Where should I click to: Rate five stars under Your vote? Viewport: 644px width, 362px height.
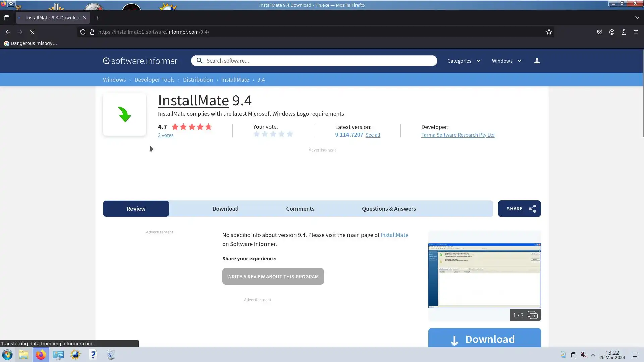(x=290, y=134)
